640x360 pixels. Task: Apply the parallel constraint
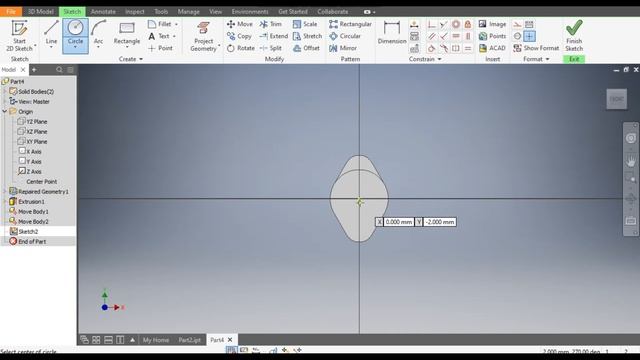431,36
